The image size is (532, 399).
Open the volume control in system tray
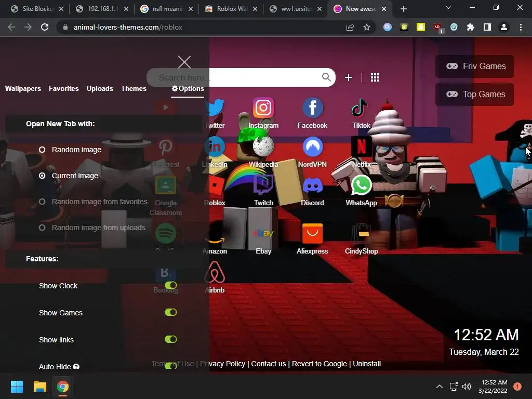click(467, 387)
